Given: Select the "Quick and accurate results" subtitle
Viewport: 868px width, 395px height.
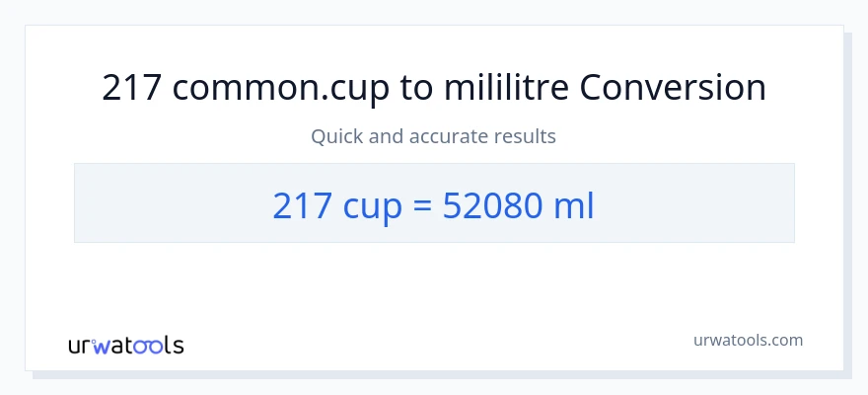Looking at the screenshot, I should pyautogui.click(x=433, y=136).
